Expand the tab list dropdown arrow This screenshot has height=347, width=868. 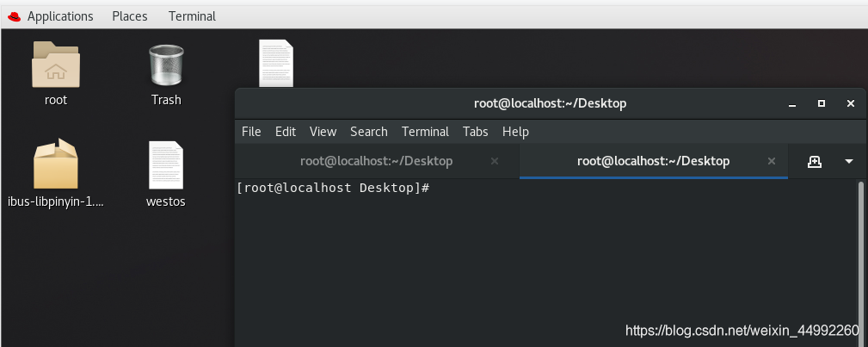(848, 161)
